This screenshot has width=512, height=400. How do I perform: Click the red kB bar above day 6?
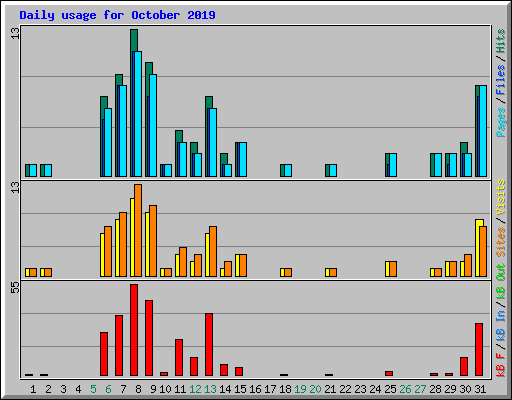point(104,354)
